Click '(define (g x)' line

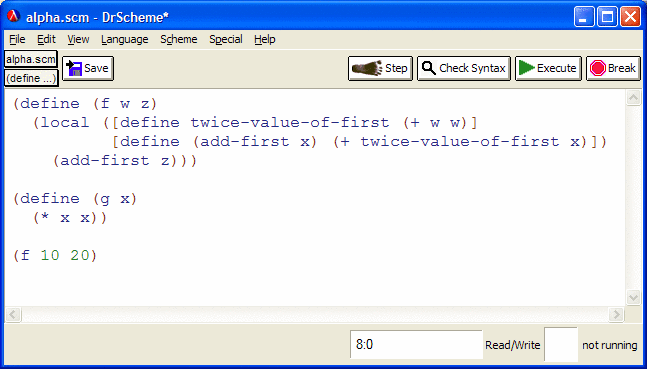point(75,199)
